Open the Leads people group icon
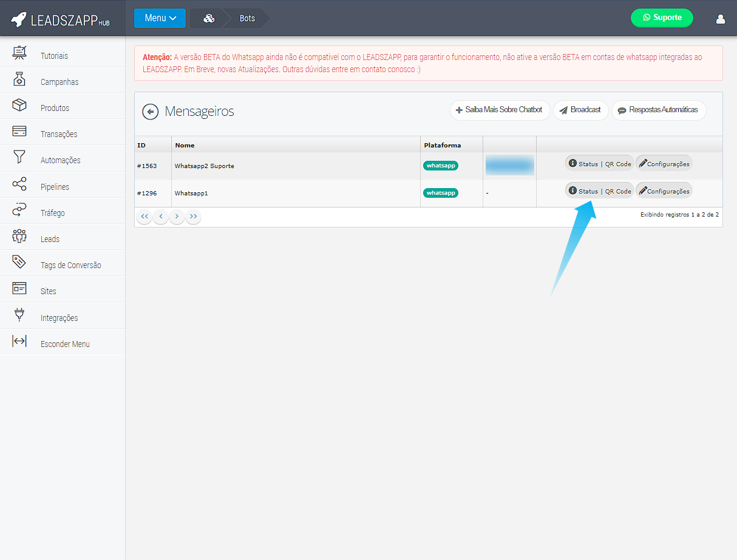Viewport: 737px width, 560px height. pyautogui.click(x=19, y=237)
